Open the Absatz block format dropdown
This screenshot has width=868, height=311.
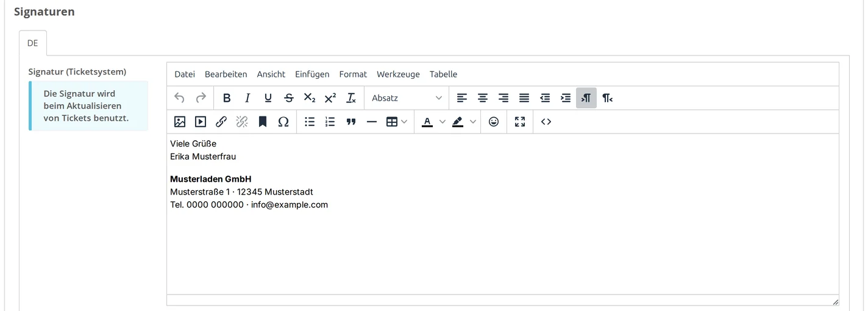tap(407, 98)
